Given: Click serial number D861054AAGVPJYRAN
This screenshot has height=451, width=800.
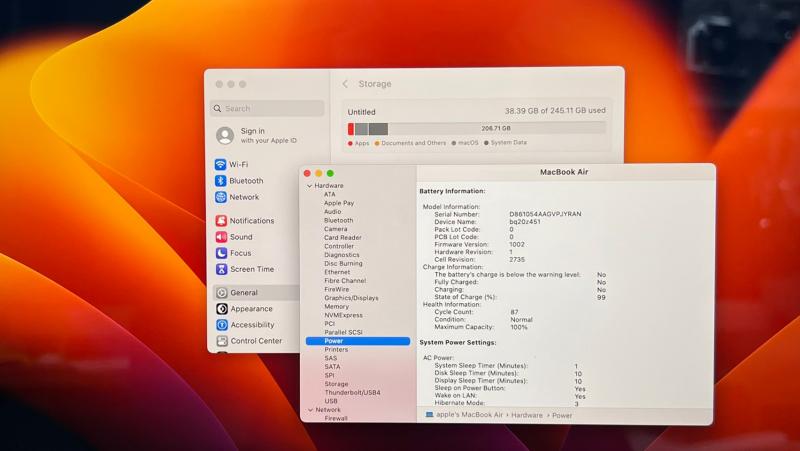Looking at the screenshot, I should (x=545, y=214).
